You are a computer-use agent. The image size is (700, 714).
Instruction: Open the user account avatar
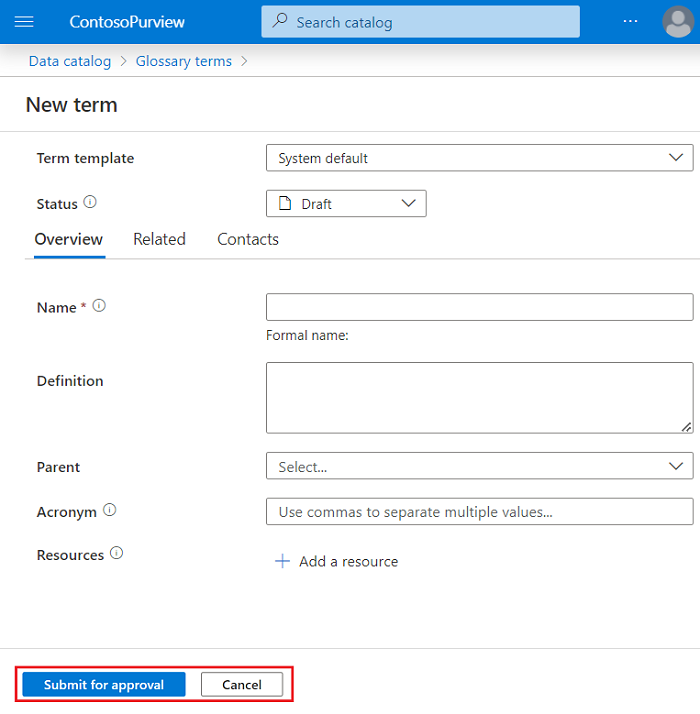point(678,21)
